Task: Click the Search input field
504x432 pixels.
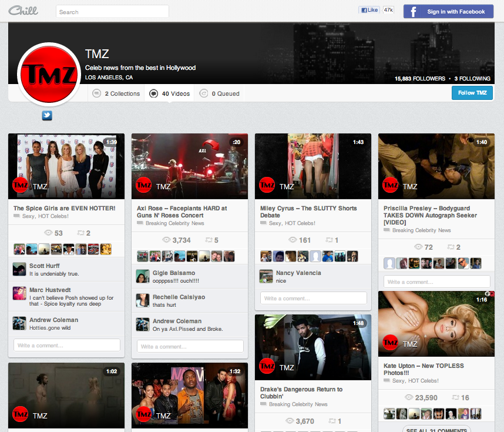Action: pyautogui.click(x=113, y=12)
